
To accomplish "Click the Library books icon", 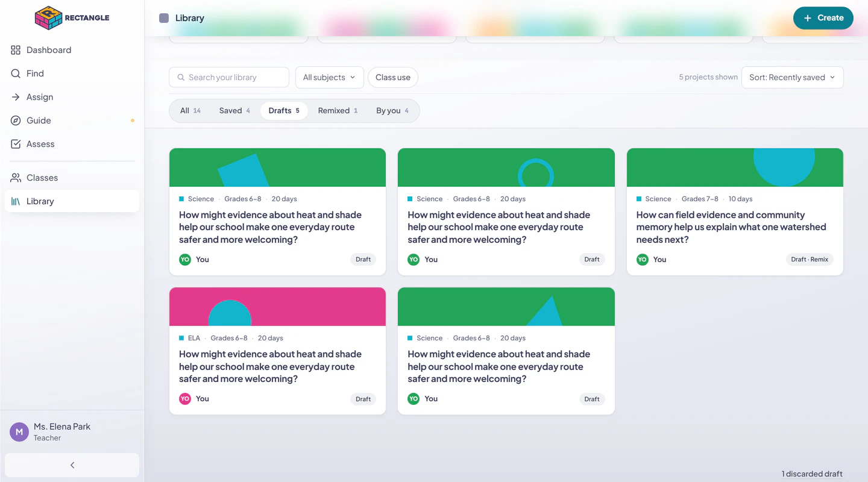I will click(16, 201).
